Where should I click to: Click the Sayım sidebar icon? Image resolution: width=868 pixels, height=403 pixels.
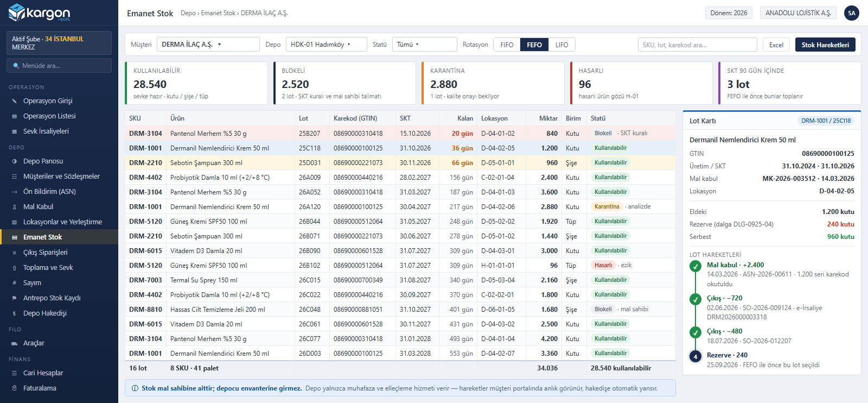(15, 283)
